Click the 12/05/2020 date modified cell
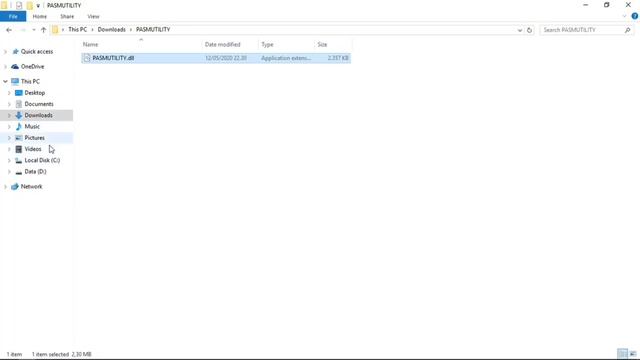 click(x=226, y=58)
